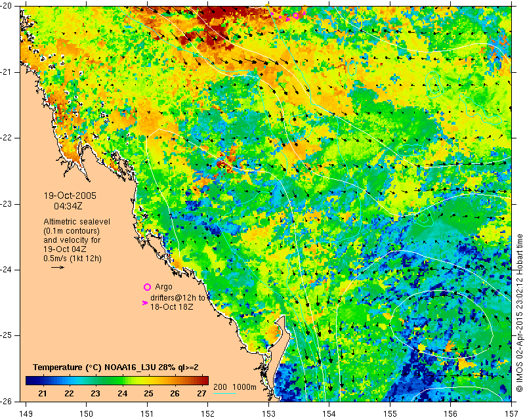Click the color bar value 26
Screen dimensions: 525x420
point(175,393)
